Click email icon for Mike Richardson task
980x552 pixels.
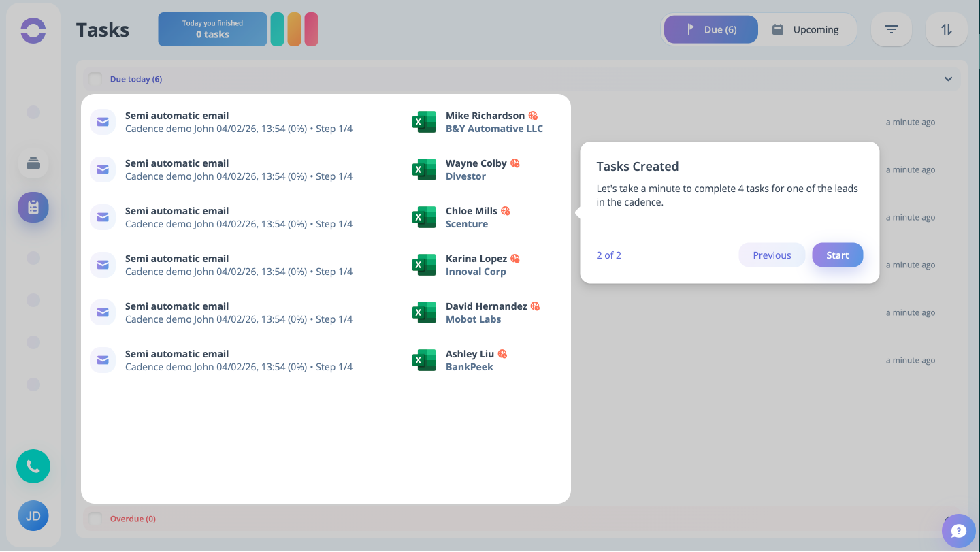coord(103,122)
